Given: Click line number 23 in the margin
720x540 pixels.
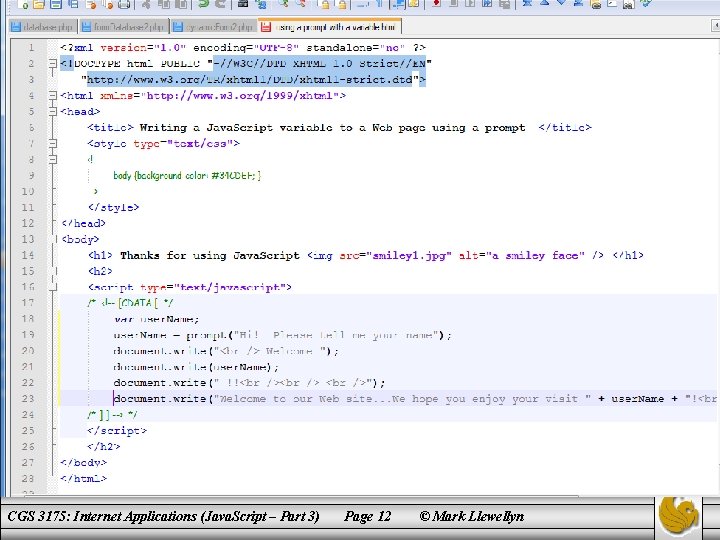Looking at the screenshot, I should click(28, 399).
